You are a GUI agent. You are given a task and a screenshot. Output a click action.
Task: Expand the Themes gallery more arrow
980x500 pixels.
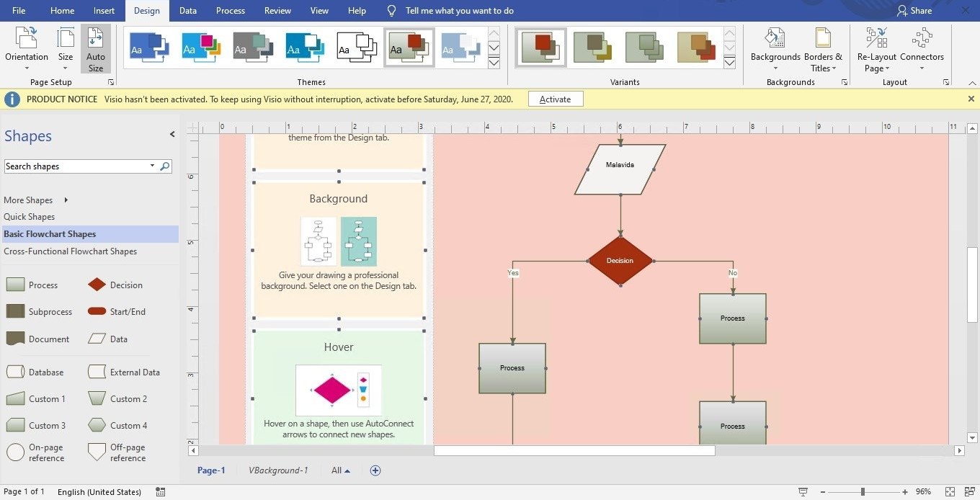tap(494, 63)
